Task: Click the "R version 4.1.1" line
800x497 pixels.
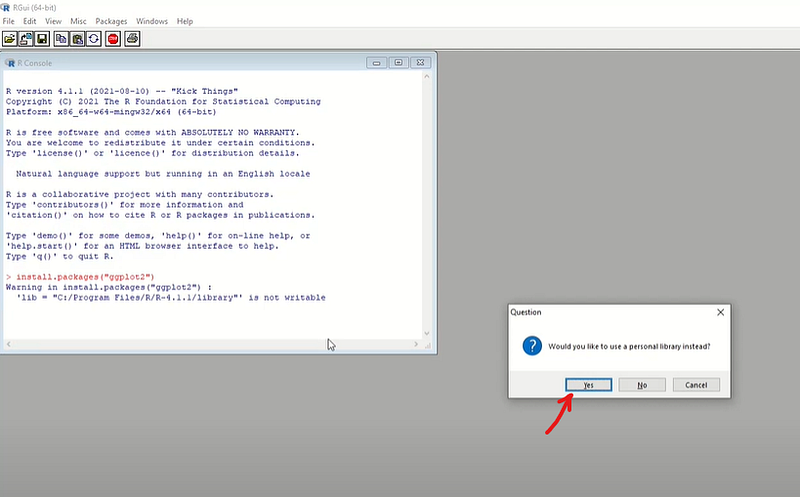Action: (x=122, y=91)
